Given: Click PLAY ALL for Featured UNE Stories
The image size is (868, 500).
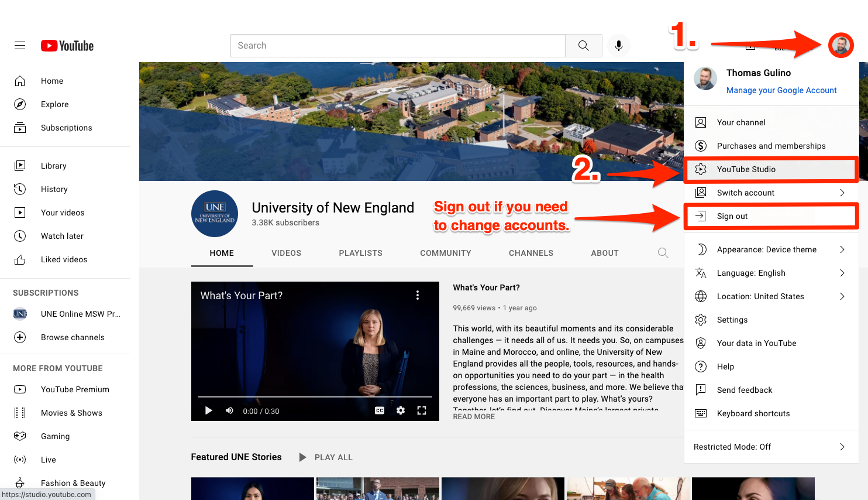Looking at the screenshot, I should coord(326,457).
